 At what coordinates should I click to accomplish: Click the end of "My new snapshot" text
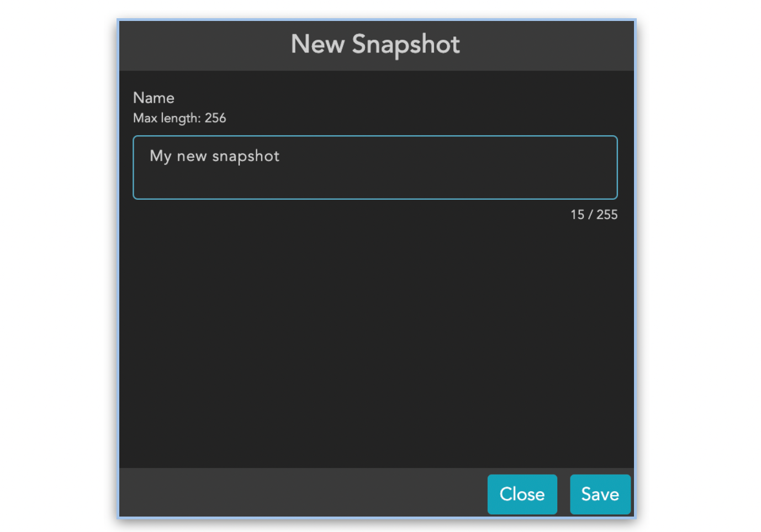click(x=280, y=157)
